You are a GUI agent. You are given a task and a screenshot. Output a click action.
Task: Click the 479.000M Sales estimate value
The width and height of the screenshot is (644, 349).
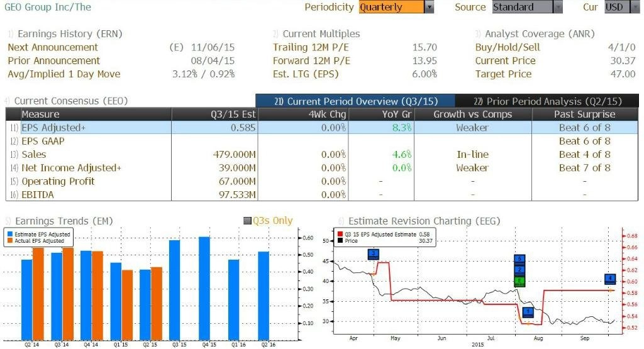[234, 155]
